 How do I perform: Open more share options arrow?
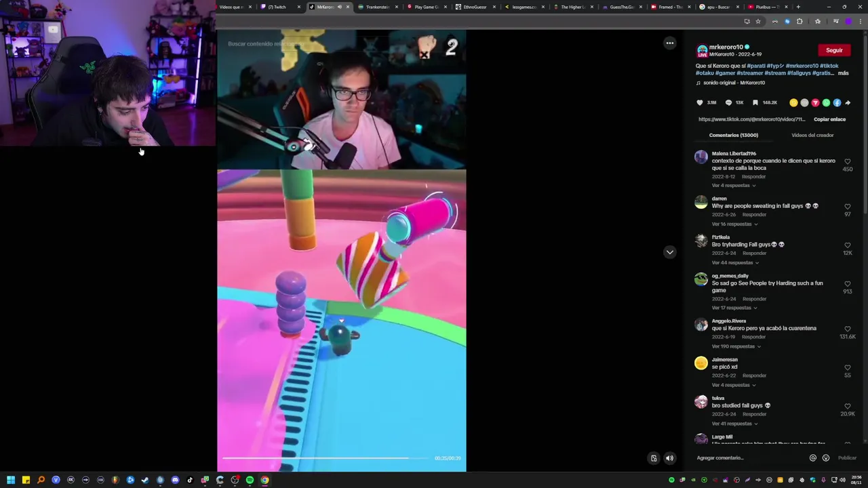point(848,103)
